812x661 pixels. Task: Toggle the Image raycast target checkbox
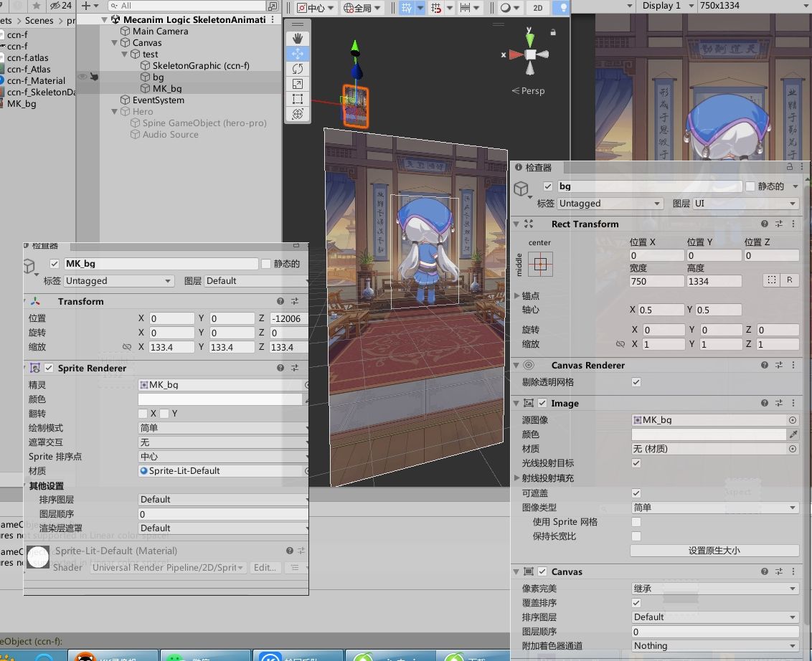[636, 462]
